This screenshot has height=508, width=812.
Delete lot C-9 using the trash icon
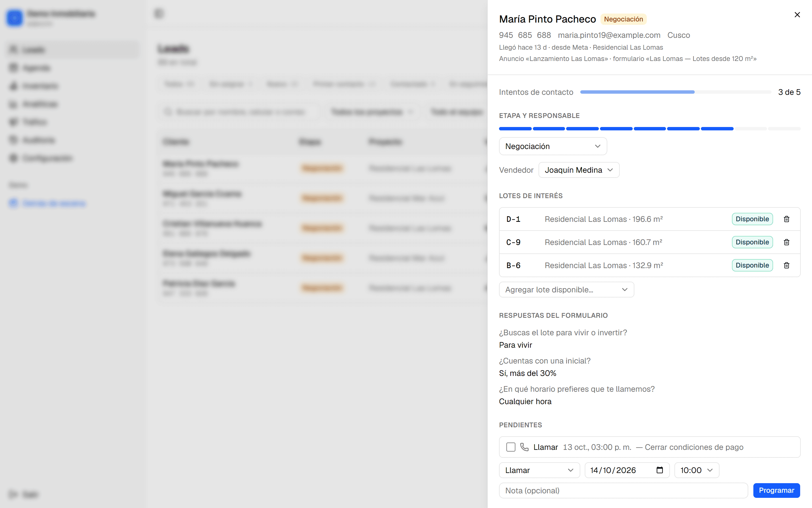point(787,242)
